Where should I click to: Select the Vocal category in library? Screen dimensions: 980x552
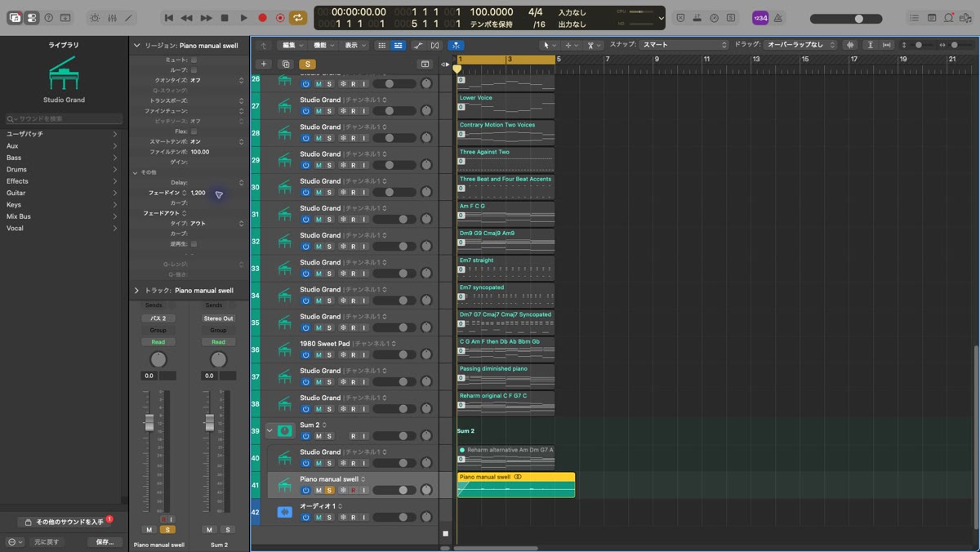click(x=60, y=228)
